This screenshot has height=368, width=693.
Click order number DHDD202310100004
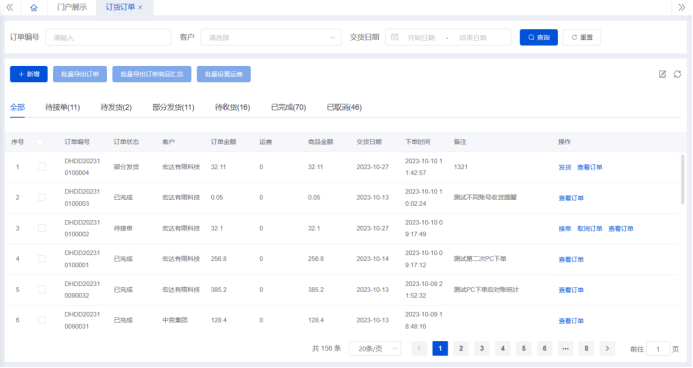(x=82, y=167)
